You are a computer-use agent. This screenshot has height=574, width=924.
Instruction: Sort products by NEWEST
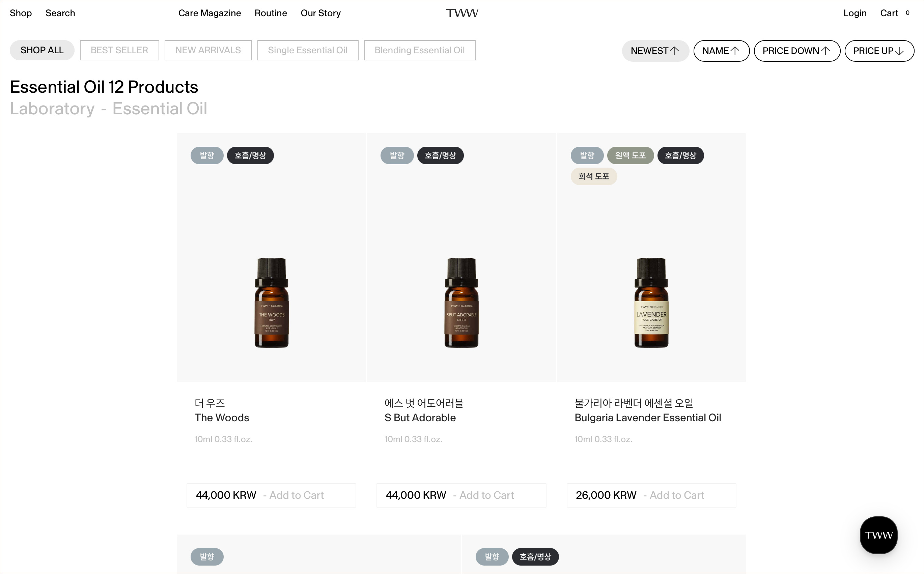pos(655,51)
